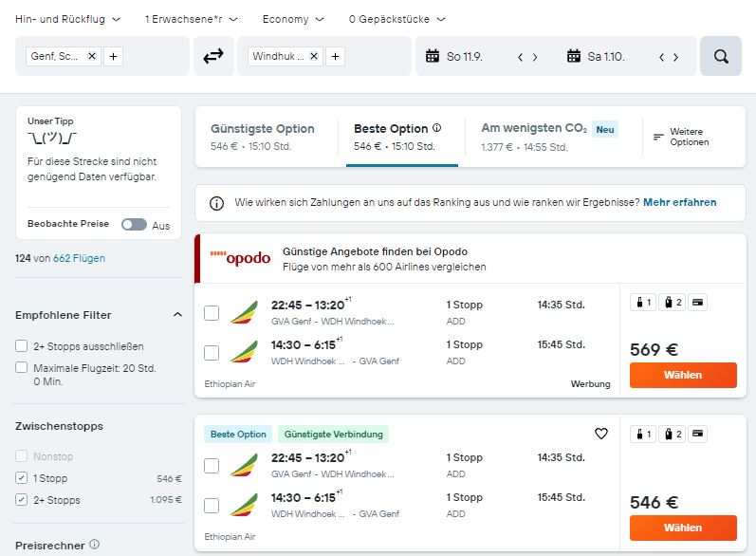Show info about Beste Option ranking

click(437, 128)
